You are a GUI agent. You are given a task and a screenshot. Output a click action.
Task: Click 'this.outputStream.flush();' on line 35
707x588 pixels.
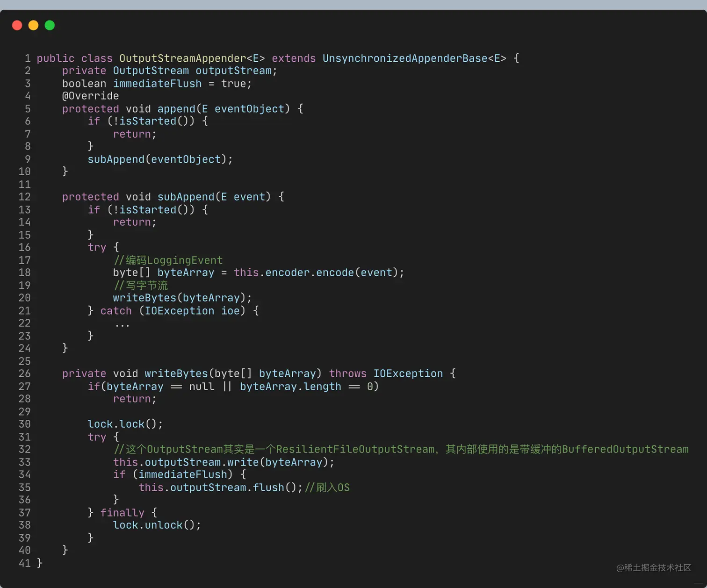221,488
